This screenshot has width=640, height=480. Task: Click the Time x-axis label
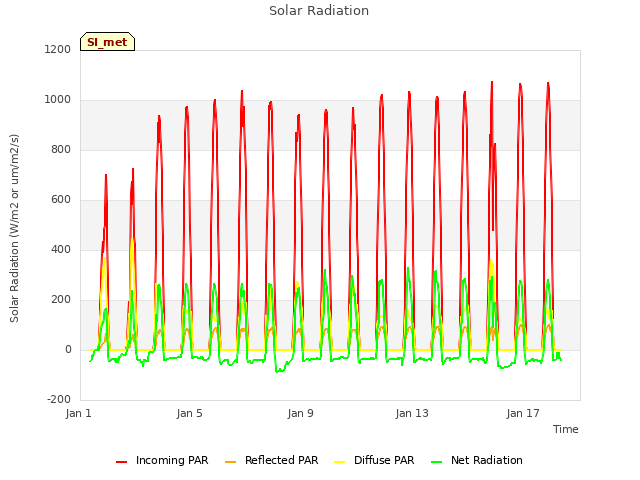[565, 429]
